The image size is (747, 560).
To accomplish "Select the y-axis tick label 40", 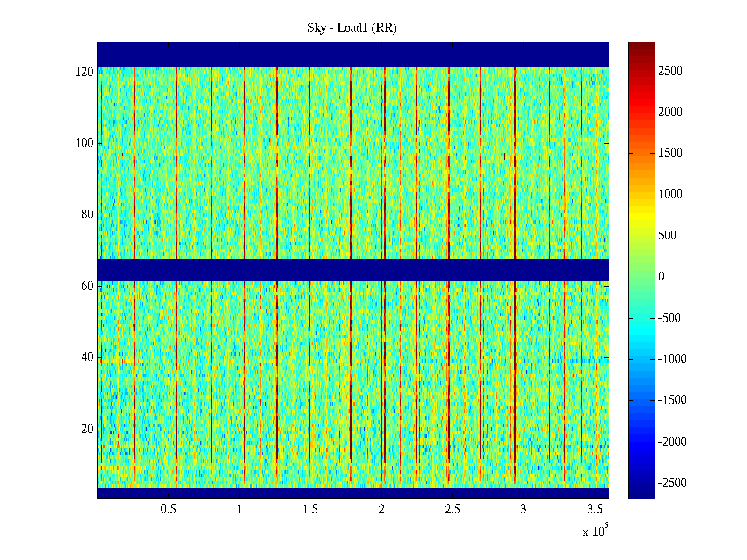I will [87, 357].
